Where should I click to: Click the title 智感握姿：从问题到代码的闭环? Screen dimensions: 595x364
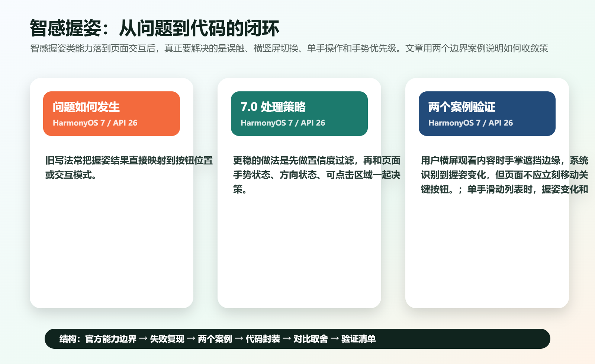pos(154,28)
